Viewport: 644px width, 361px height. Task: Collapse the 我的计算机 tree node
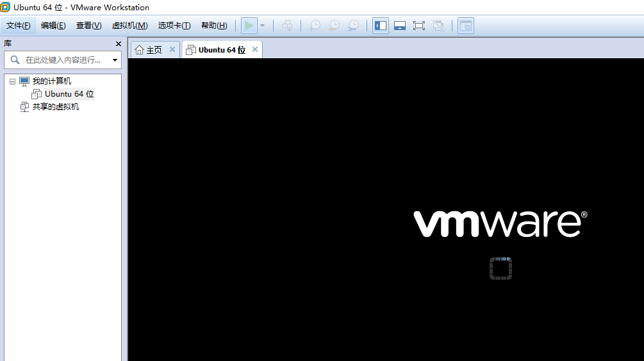(x=12, y=81)
